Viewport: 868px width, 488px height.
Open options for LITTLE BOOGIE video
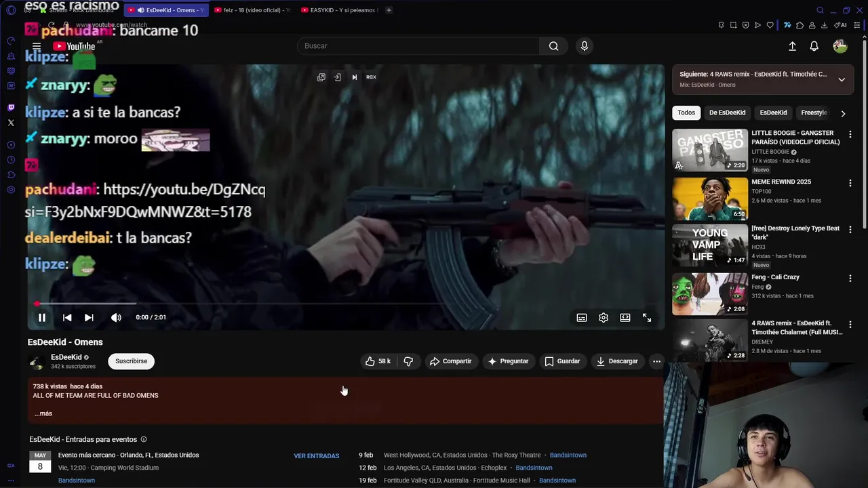[850, 135]
